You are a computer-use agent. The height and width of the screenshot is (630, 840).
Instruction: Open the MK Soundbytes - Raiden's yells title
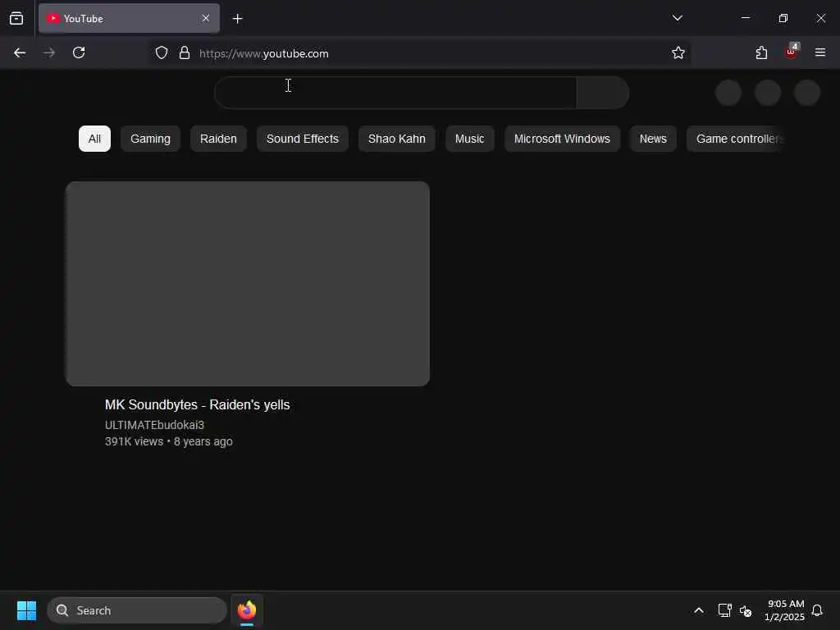click(x=197, y=404)
